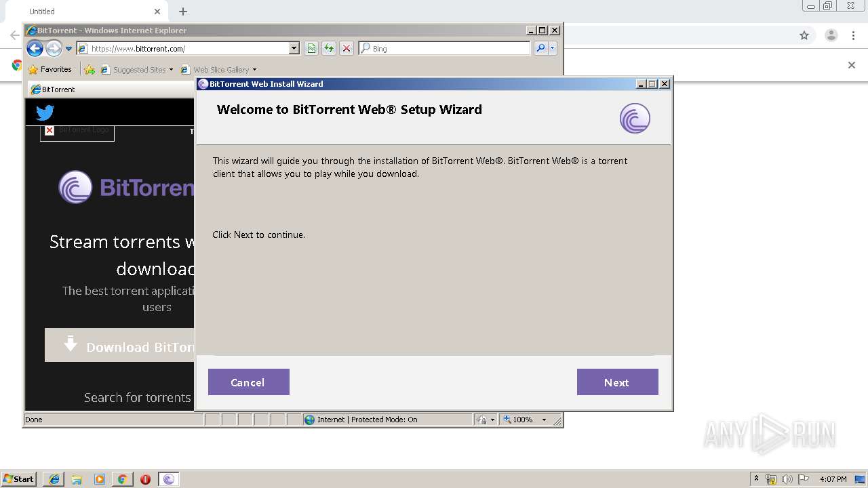868x488 pixels.
Task: Open Chrome three-dot menu
Action: (853, 35)
